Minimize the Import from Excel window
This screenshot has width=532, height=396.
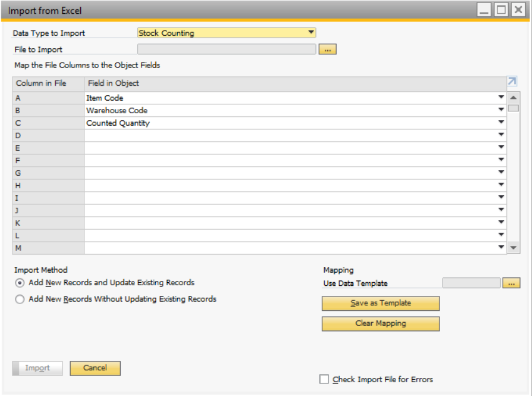tap(484, 10)
